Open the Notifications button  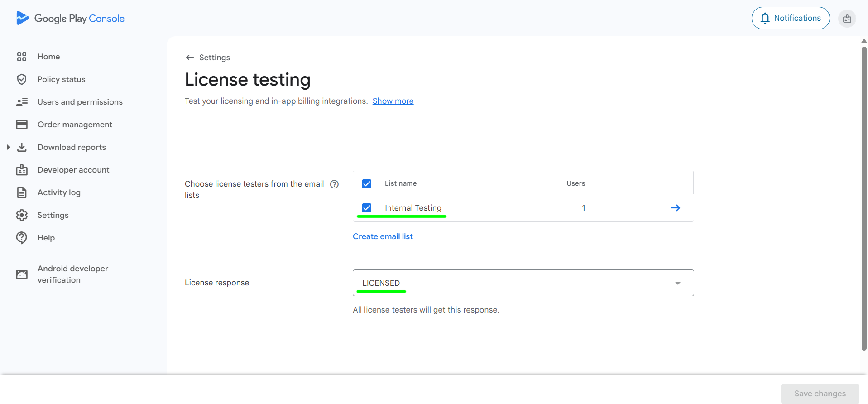click(790, 18)
